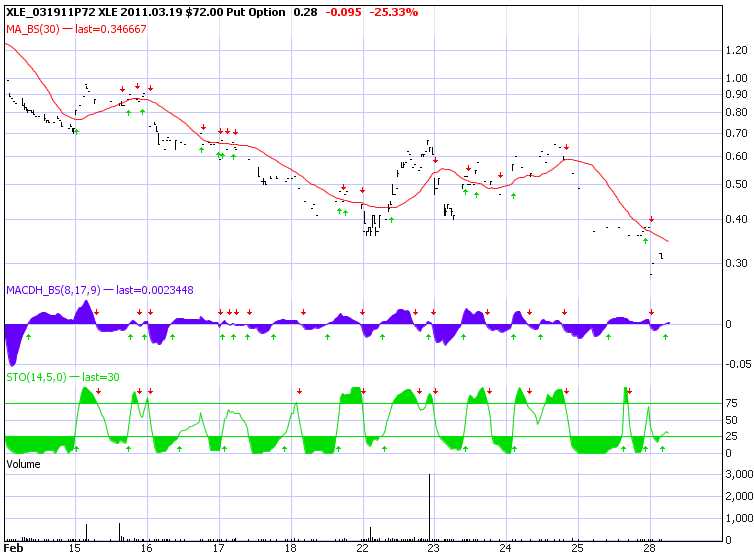Click the STO(14,5,0) indicator label

coord(38,376)
